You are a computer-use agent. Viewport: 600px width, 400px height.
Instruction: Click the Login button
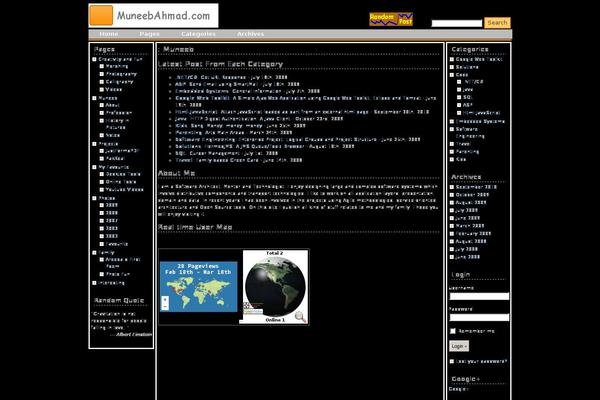tap(458, 346)
